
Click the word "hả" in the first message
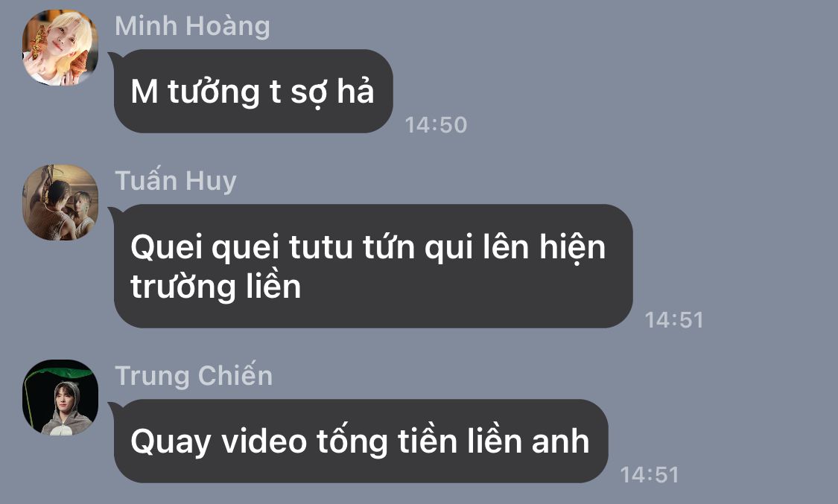[355, 89]
